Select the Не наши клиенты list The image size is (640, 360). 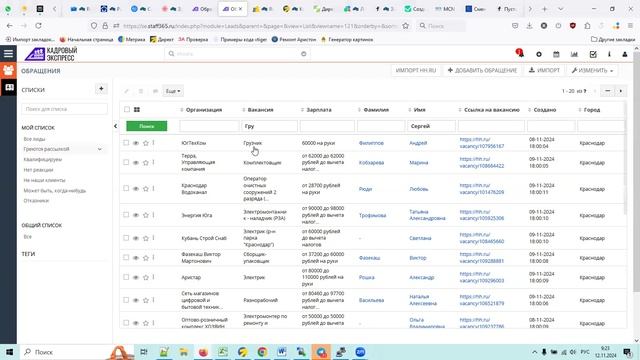pyautogui.click(x=44, y=180)
